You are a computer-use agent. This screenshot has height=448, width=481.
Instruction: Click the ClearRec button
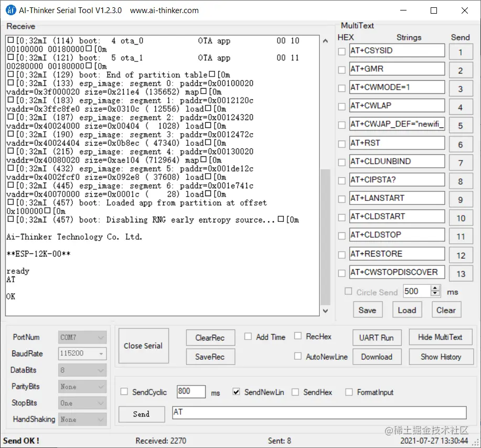click(x=210, y=337)
